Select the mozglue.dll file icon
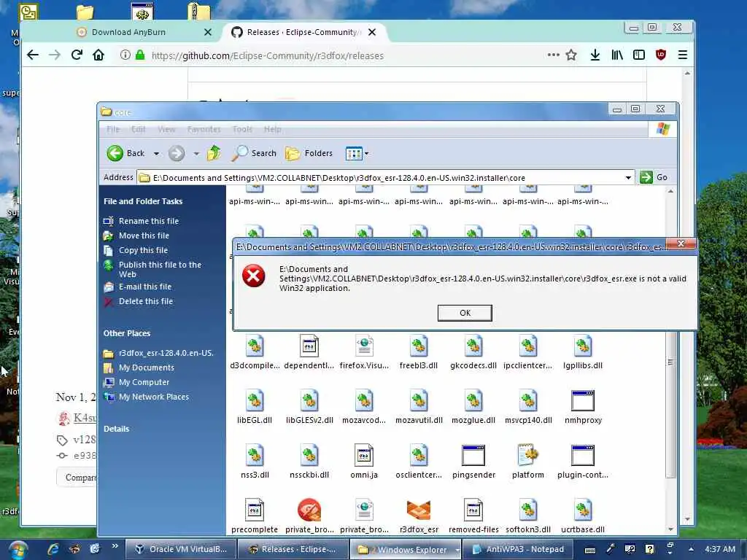 pyautogui.click(x=473, y=400)
